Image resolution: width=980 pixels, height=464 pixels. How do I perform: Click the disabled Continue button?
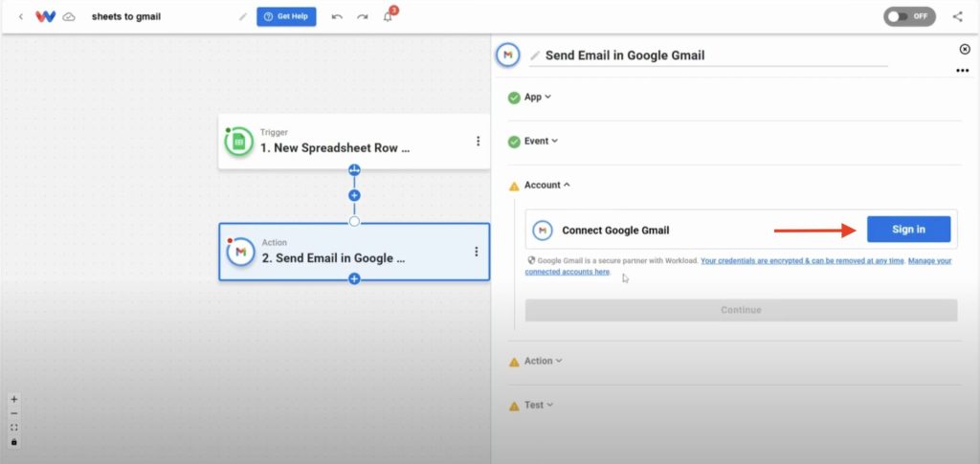pos(741,310)
